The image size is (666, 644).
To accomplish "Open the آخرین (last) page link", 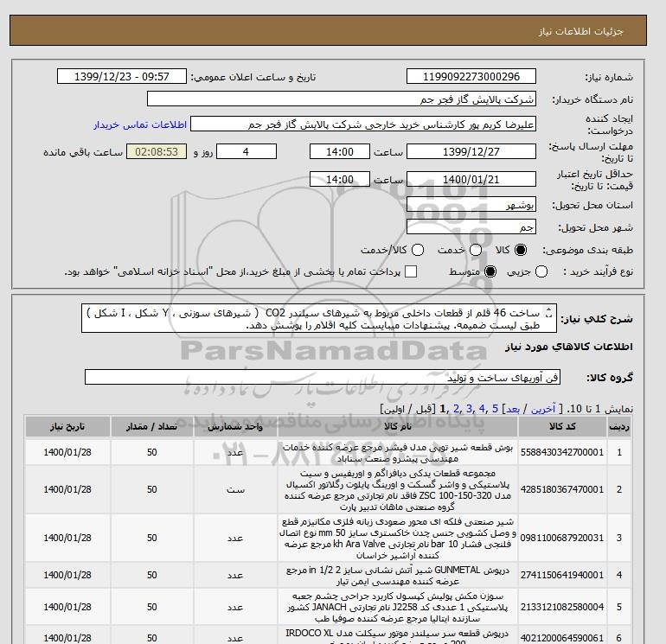I will [543, 409].
